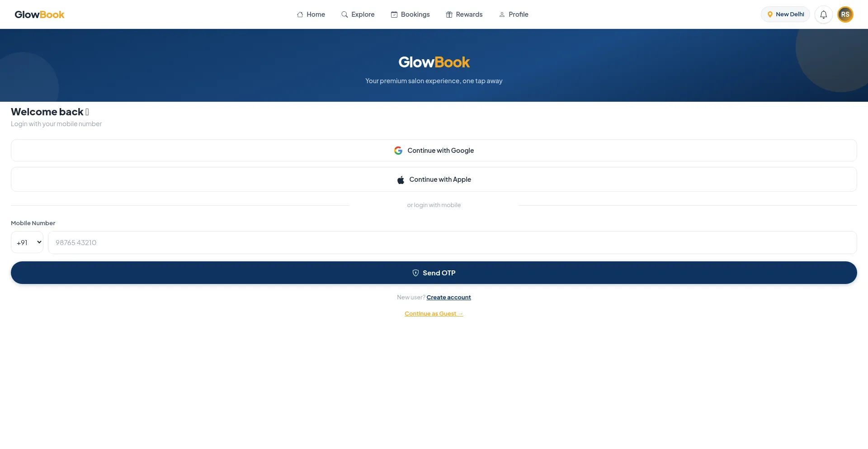Screen dimensions: 868x449
Task: Go to the Profile page
Action: coord(514,14)
